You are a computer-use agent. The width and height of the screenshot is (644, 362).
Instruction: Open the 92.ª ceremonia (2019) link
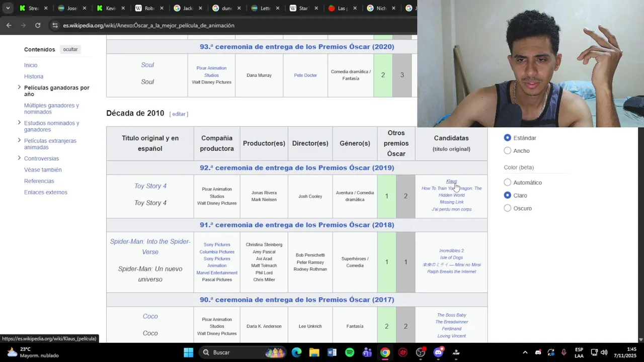click(x=297, y=168)
